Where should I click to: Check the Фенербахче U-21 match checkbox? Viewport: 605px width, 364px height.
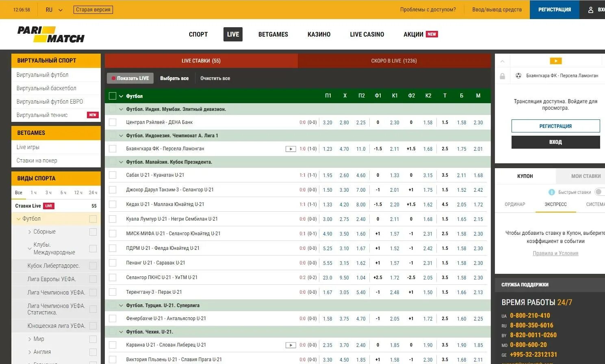point(113,318)
